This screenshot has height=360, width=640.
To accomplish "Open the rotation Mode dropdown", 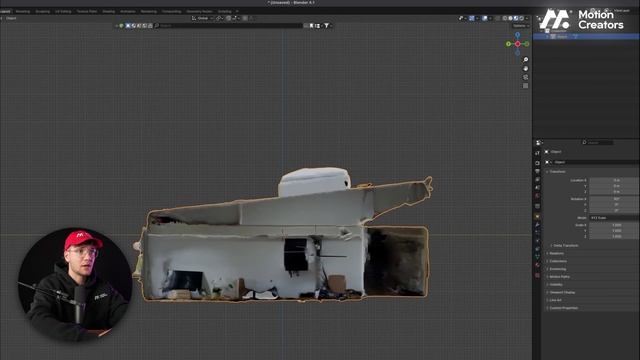I will [x=614, y=218].
